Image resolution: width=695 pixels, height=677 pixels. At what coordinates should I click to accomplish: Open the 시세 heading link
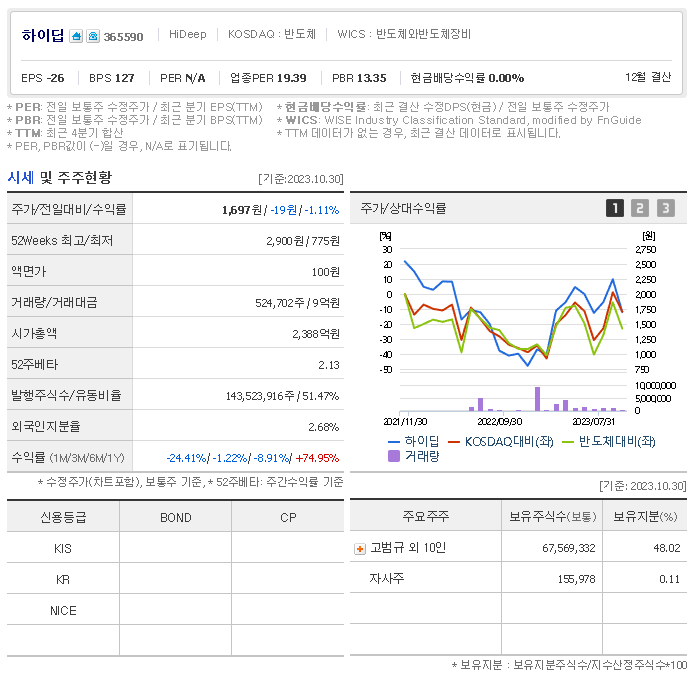click(20, 178)
